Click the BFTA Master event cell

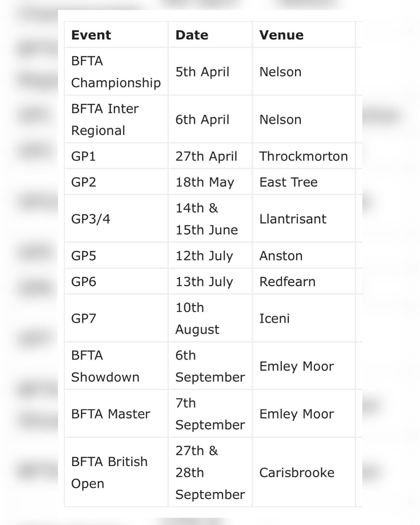point(116,414)
